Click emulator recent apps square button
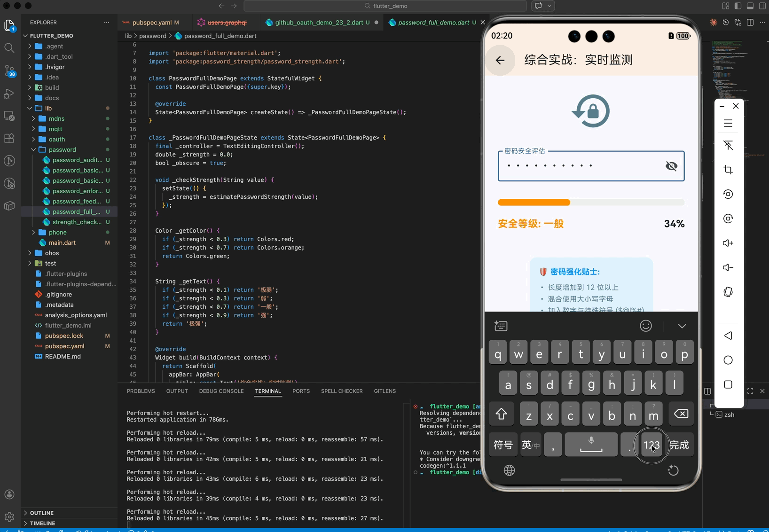 point(728,384)
